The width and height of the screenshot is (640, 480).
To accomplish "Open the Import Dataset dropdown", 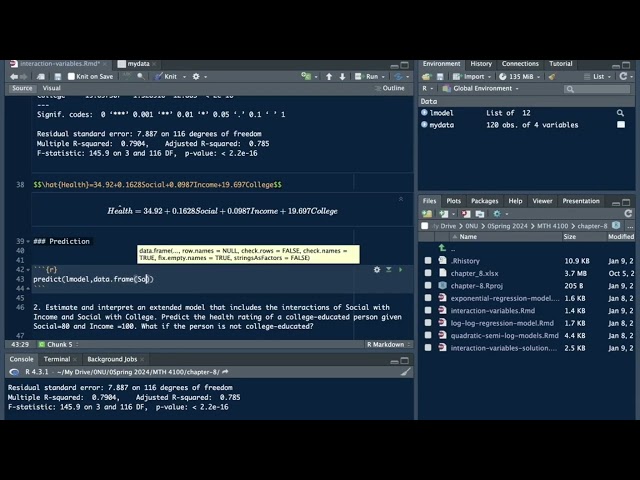I will pos(472,76).
